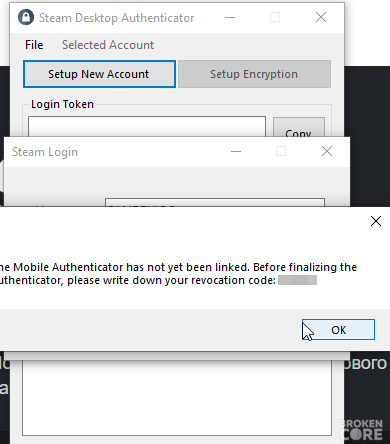Open the File menu
Viewport: 390px width, 444px height.
[34, 45]
